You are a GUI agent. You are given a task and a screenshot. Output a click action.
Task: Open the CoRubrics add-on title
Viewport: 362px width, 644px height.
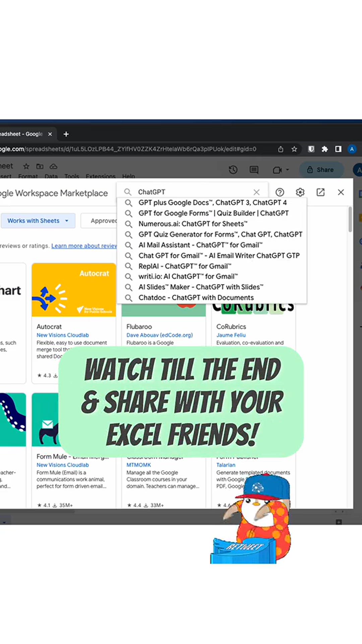click(x=231, y=327)
